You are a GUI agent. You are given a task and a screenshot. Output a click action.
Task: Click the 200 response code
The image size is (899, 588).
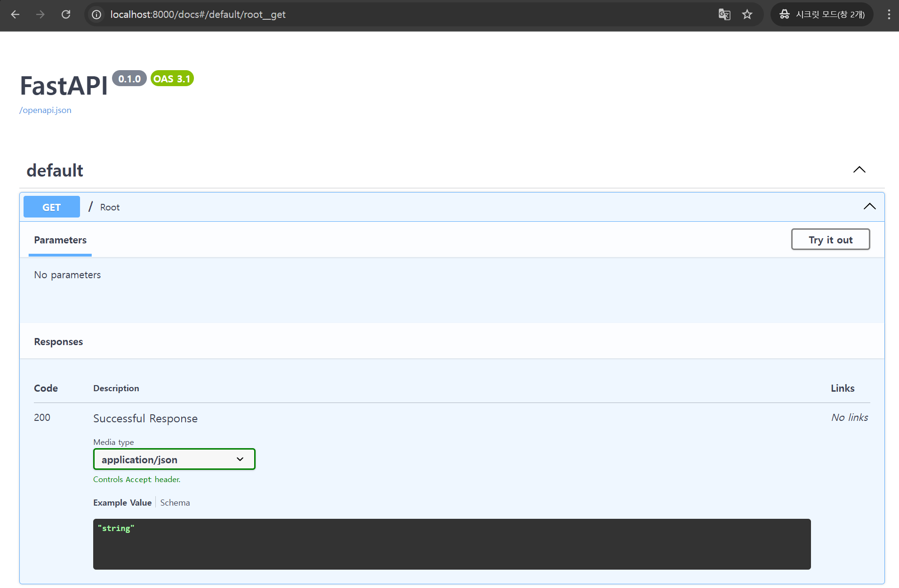pyautogui.click(x=42, y=418)
